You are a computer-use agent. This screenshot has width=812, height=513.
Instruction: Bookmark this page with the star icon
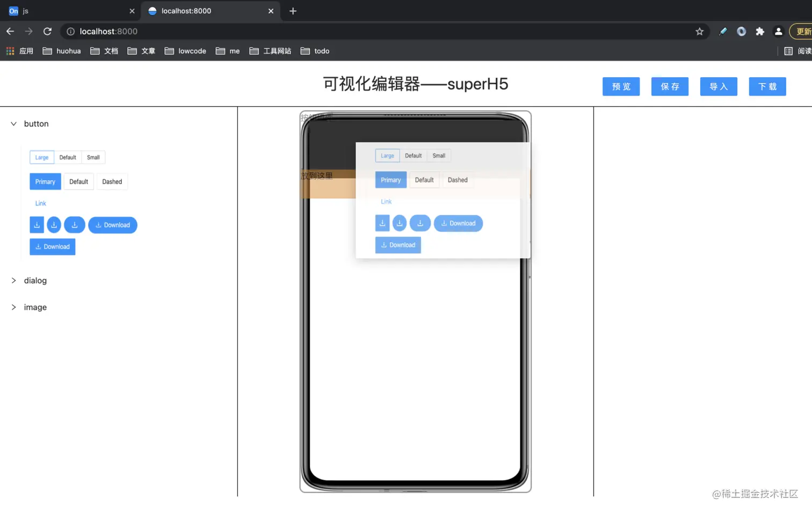point(699,32)
